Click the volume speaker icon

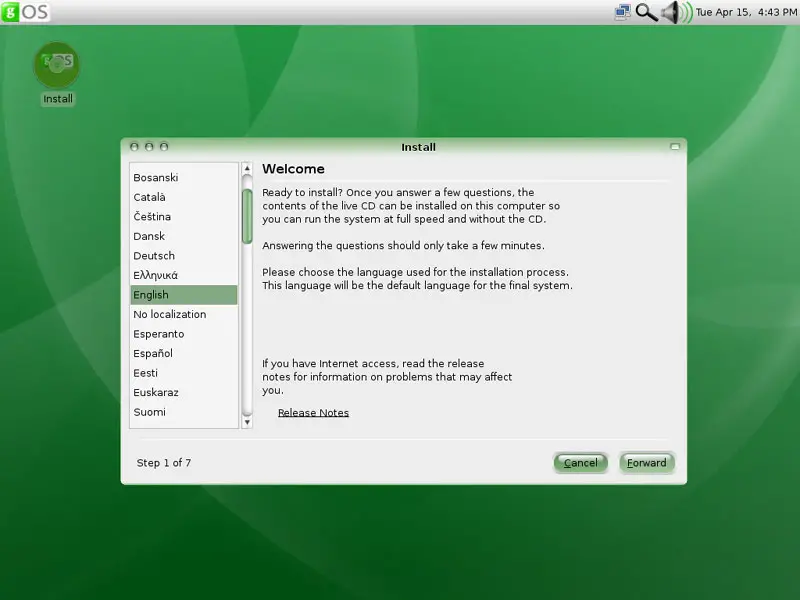tap(674, 12)
